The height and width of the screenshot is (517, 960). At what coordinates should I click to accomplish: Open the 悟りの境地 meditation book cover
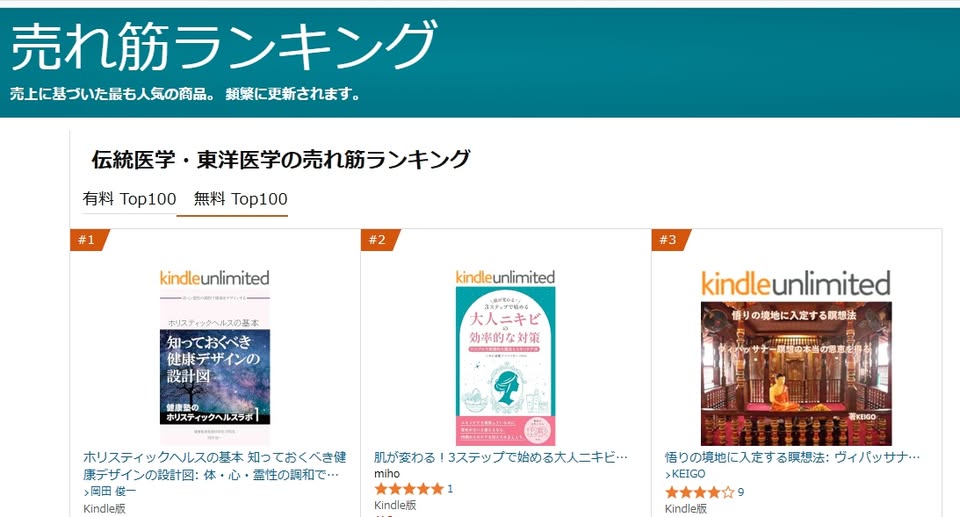pos(796,357)
